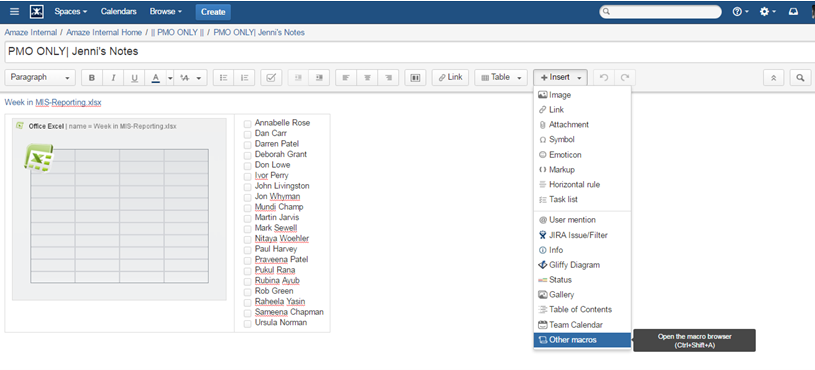The height and width of the screenshot is (370, 815).
Task: Edit the page title field
Action: (x=410, y=52)
